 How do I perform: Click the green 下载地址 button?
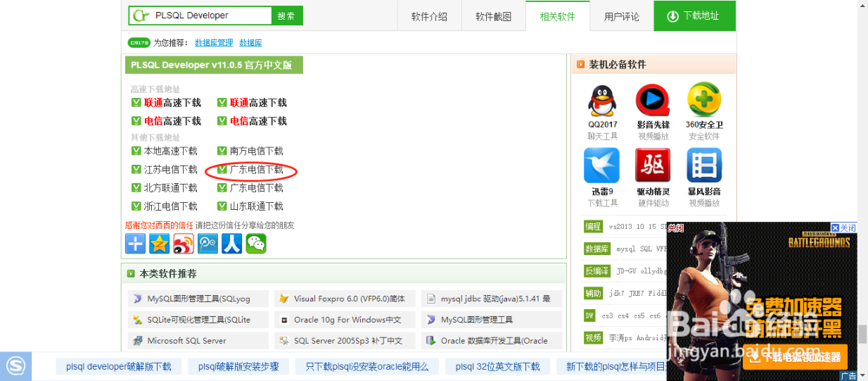click(x=694, y=16)
